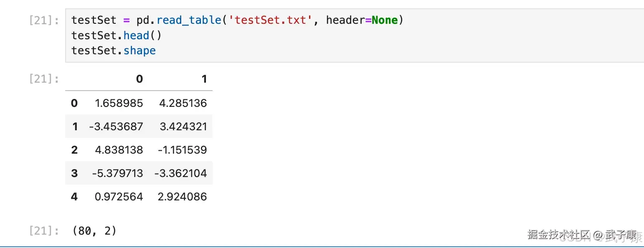Viewport: 644px width, 248px height.
Task: Click the testSet.shape code line
Action: (x=113, y=51)
